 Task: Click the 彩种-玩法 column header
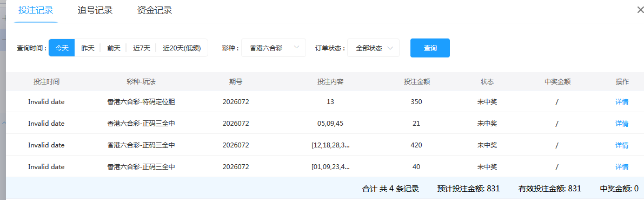click(x=141, y=81)
